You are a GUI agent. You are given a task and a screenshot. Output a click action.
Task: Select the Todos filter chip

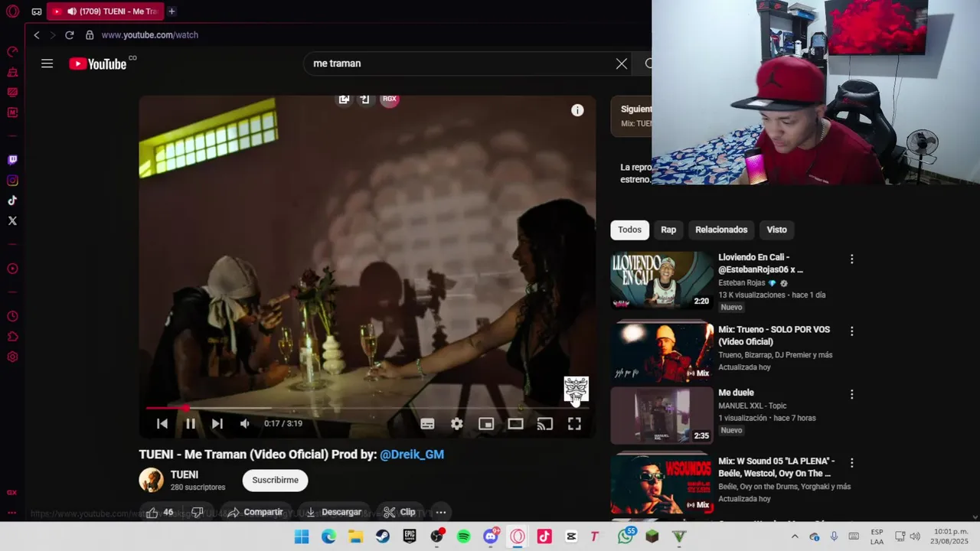tap(629, 230)
